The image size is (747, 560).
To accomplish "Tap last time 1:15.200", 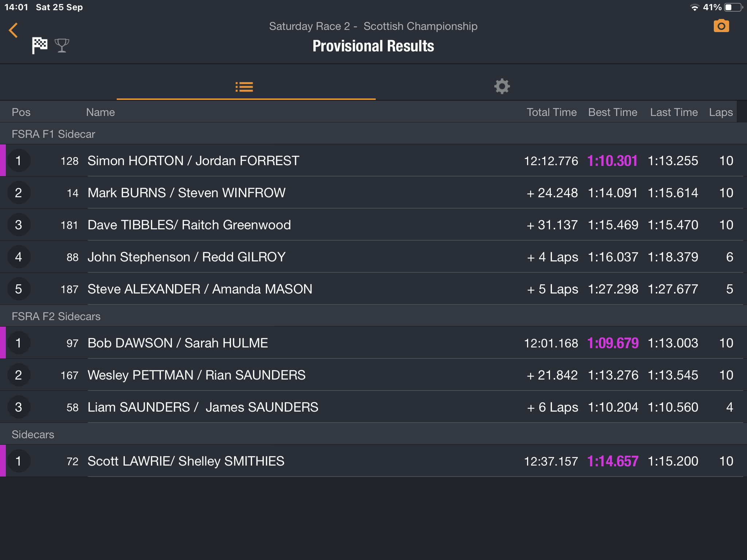I will (673, 461).
